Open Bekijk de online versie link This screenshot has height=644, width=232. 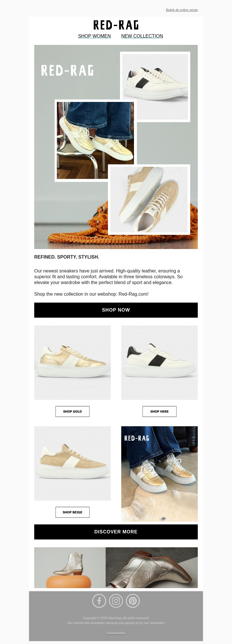pyautogui.click(x=182, y=10)
